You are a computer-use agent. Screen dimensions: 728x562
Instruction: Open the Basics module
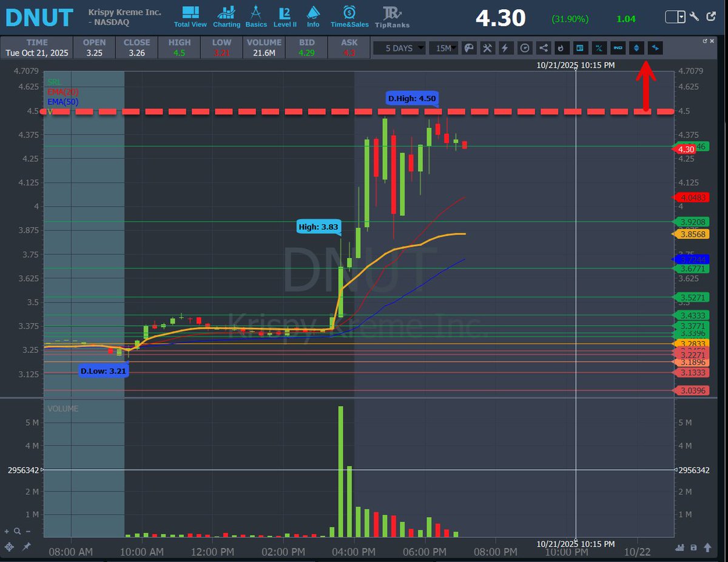[256, 16]
